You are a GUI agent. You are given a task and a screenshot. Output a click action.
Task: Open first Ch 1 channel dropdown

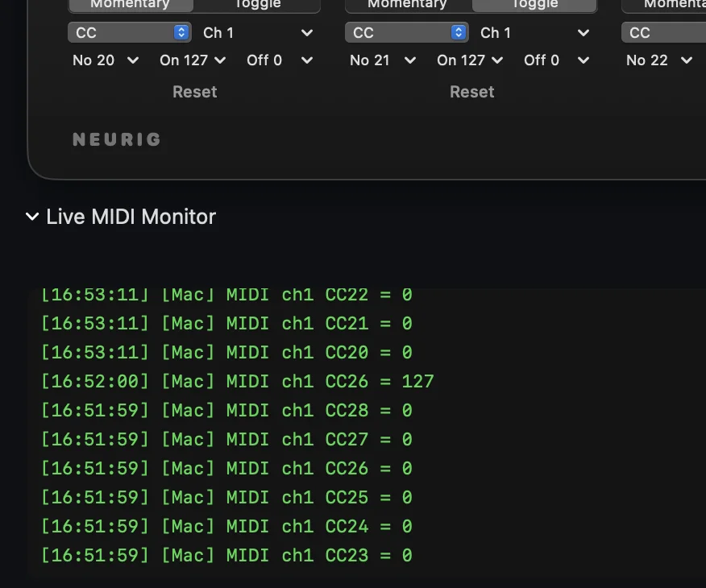coord(258,33)
